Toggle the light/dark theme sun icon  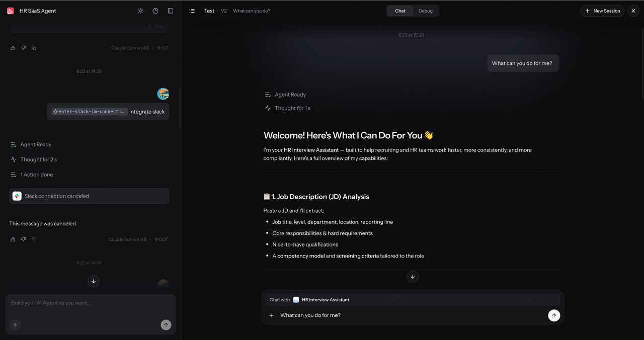[x=140, y=11]
